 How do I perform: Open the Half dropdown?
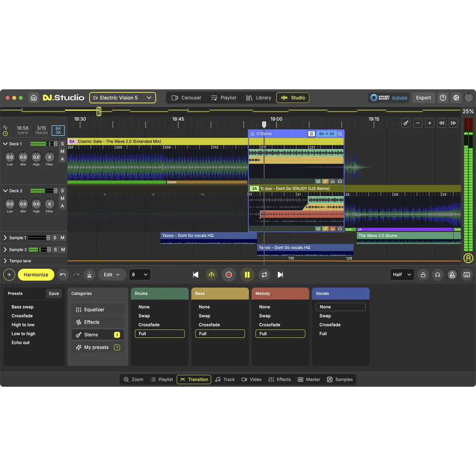click(402, 275)
